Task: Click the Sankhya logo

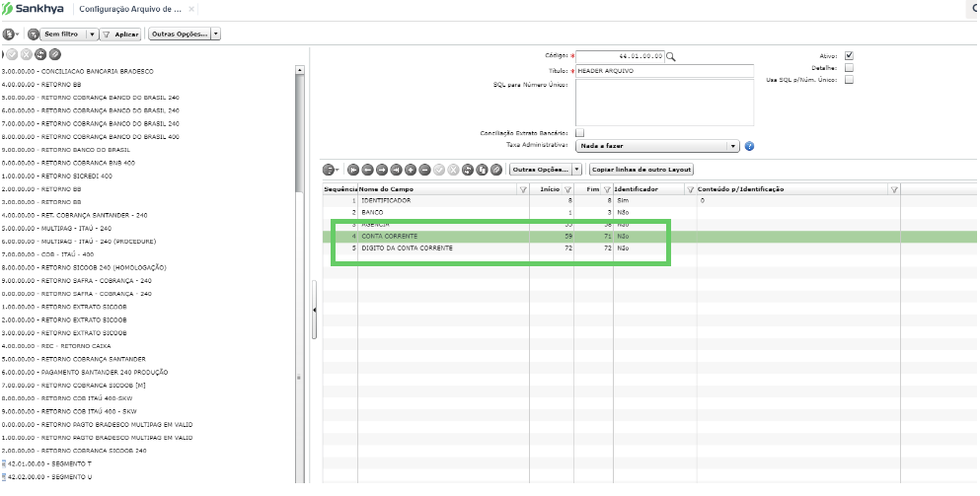Action: pos(33,10)
